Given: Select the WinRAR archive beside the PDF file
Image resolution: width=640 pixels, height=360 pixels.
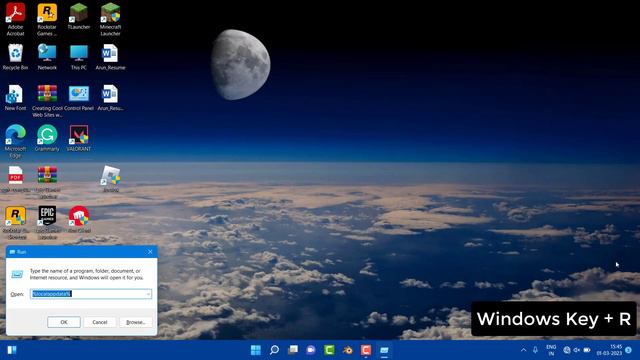Looking at the screenshot, I should point(47,182).
